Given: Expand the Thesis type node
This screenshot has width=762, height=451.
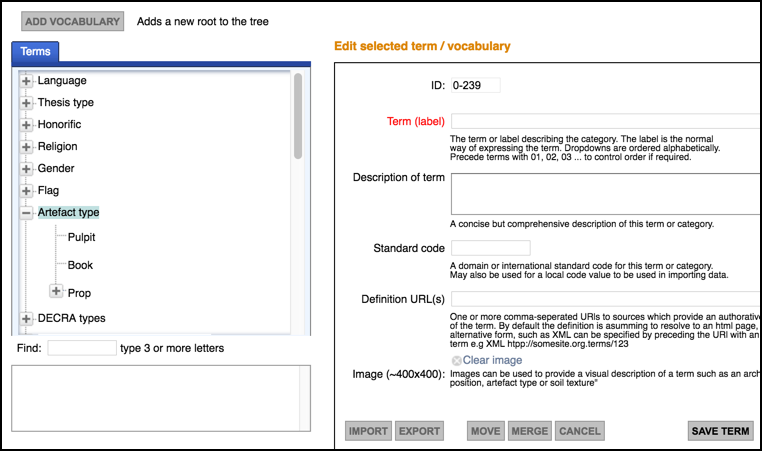Looking at the screenshot, I should pyautogui.click(x=26, y=103).
